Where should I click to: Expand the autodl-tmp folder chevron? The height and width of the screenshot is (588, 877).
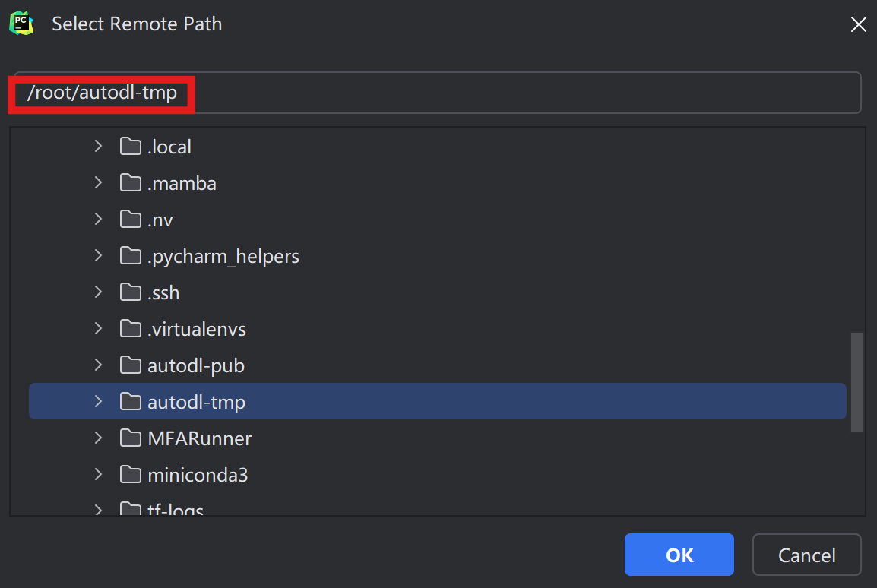click(x=98, y=402)
